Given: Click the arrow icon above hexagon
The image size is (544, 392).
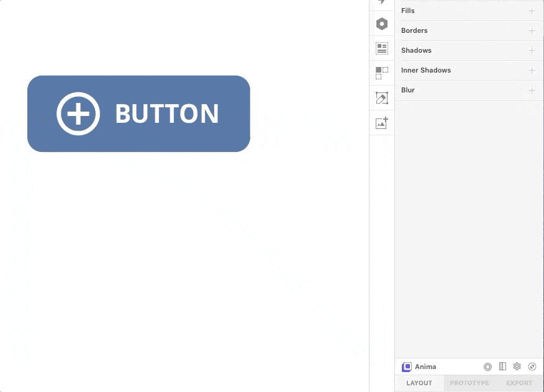Looking at the screenshot, I should 382,2.
